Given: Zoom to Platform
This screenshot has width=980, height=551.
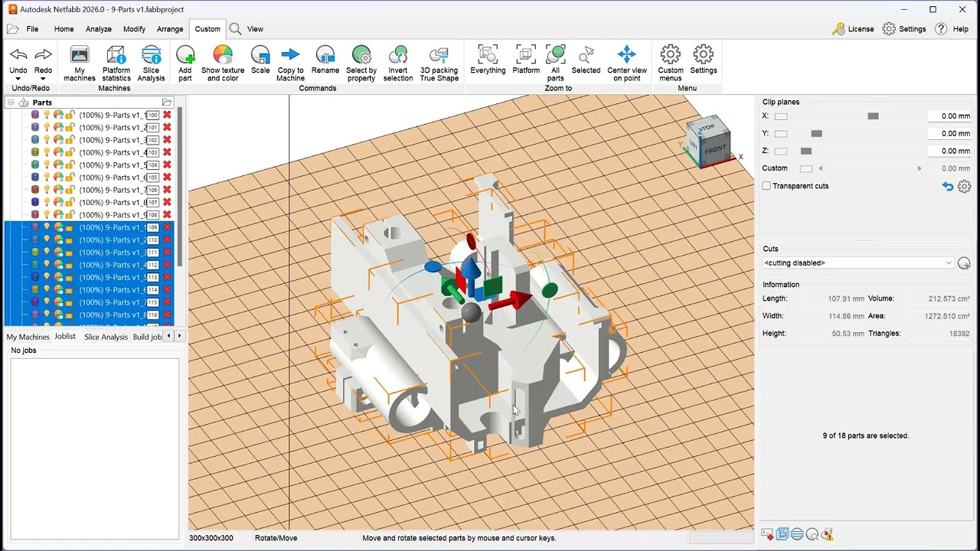Looking at the screenshot, I should 526,60.
